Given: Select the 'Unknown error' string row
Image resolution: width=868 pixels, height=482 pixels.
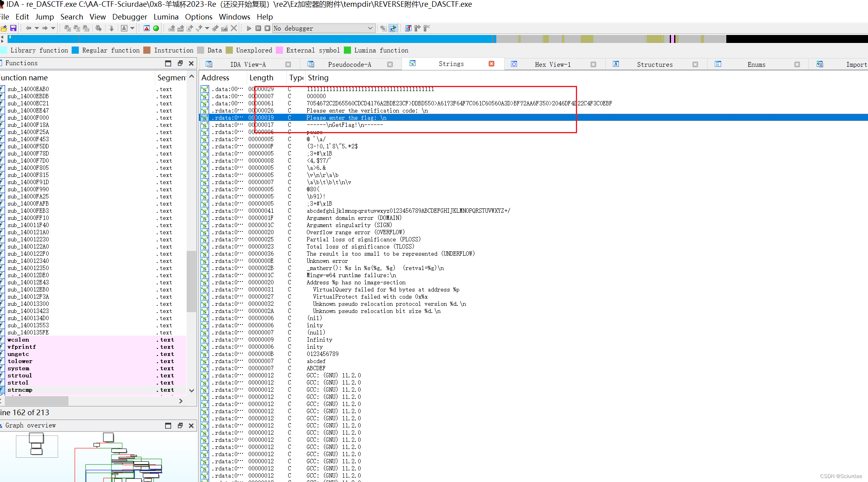Looking at the screenshot, I should coord(533,261).
